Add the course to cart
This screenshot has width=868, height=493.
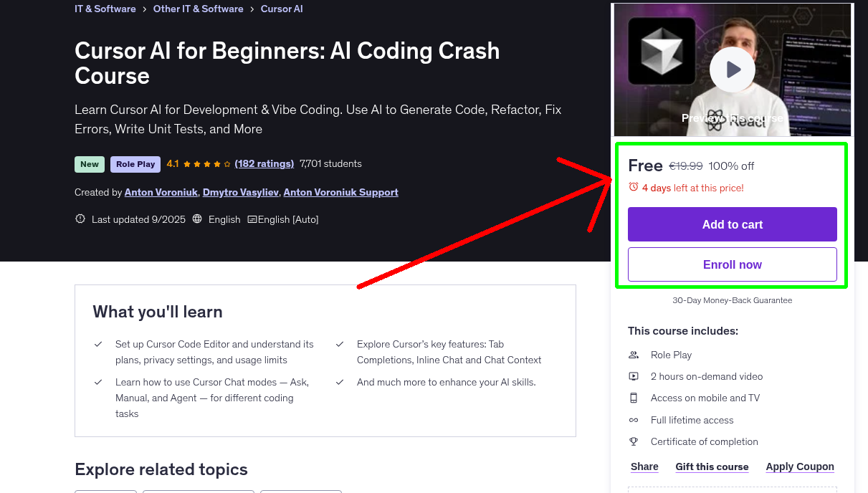tap(733, 224)
